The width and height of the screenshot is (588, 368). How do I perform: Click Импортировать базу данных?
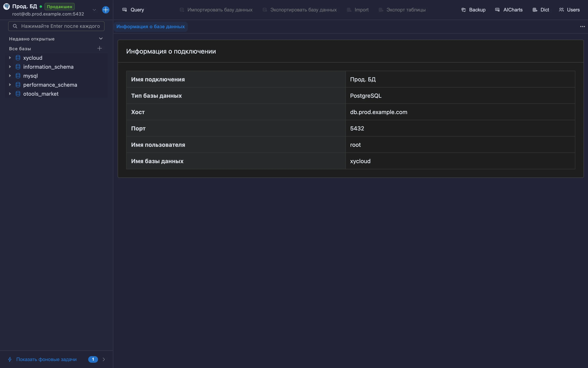(216, 10)
